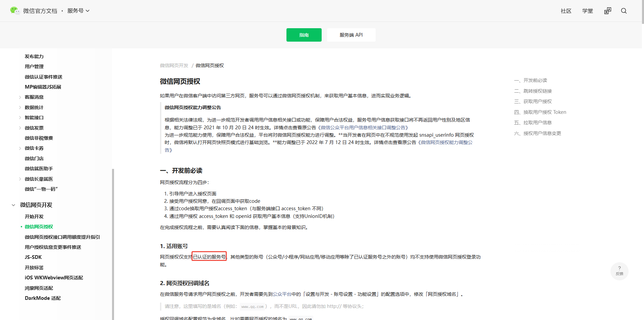
Task: Open the 反馈 feedback question-mark button
Action: 619,271
